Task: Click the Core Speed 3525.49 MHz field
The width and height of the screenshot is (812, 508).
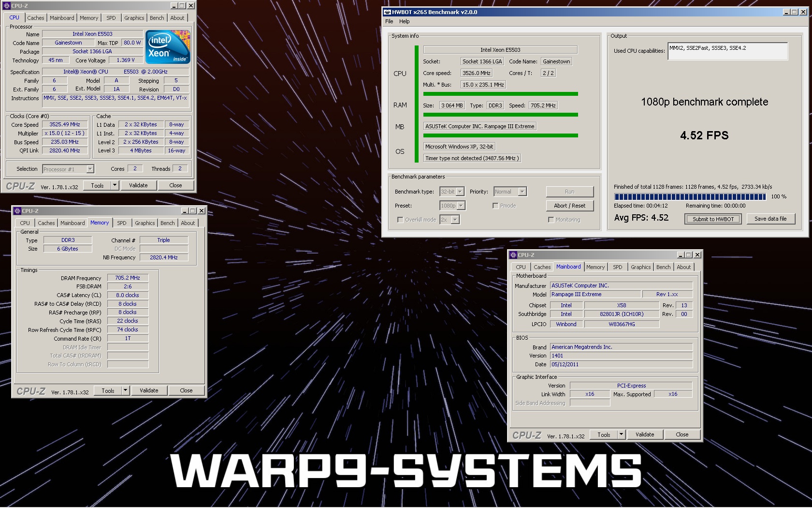Action: [x=65, y=124]
